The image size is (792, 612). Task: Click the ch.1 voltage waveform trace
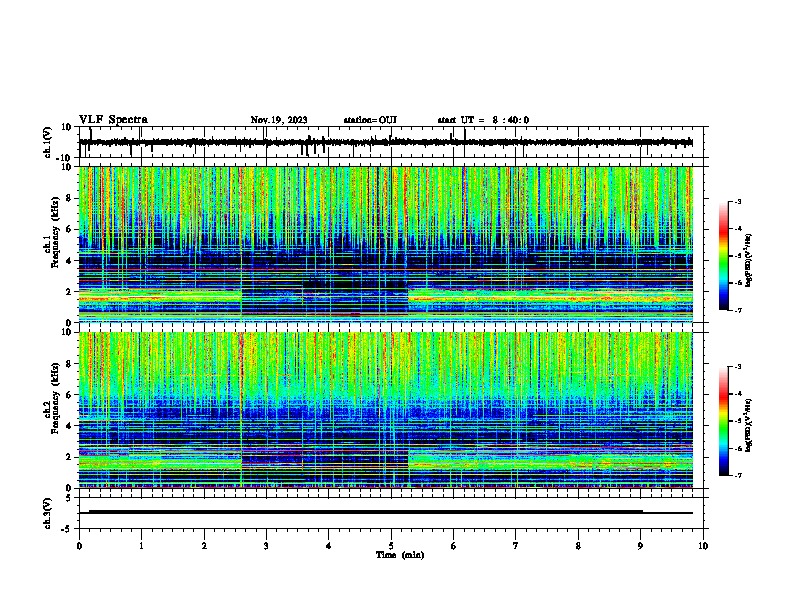point(386,142)
